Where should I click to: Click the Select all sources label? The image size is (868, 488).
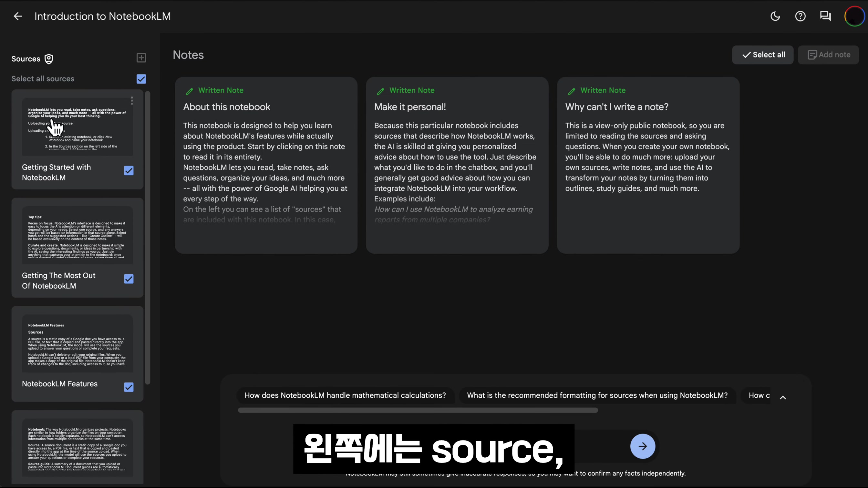click(x=43, y=79)
